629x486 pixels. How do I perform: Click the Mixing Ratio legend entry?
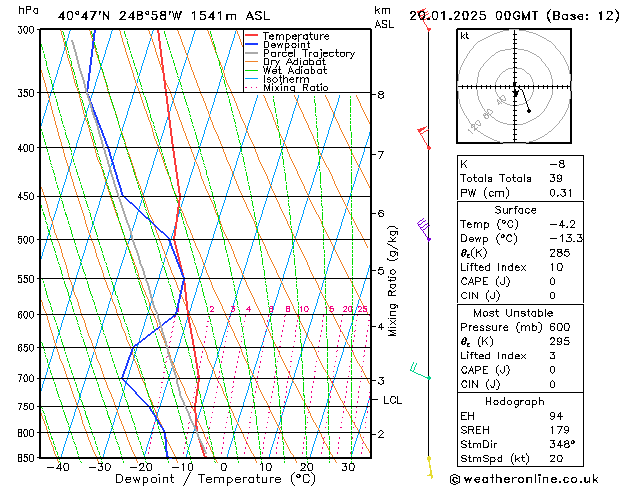296,87
